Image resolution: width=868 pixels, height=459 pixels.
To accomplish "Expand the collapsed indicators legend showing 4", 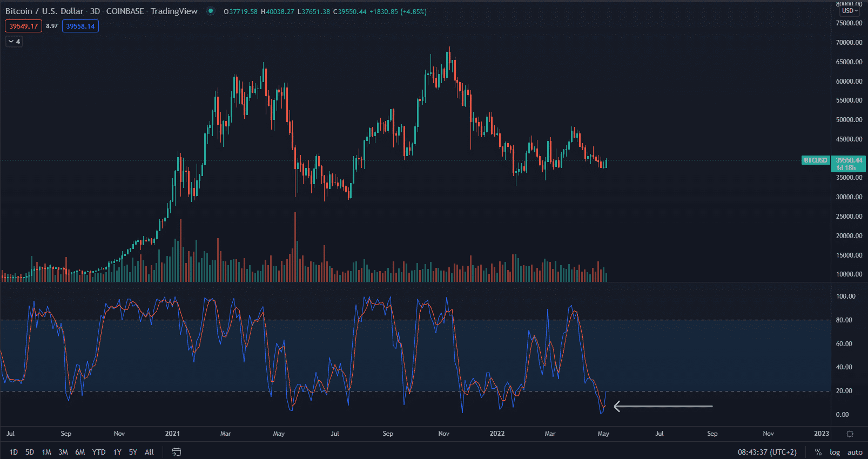I will [x=14, y=42].
